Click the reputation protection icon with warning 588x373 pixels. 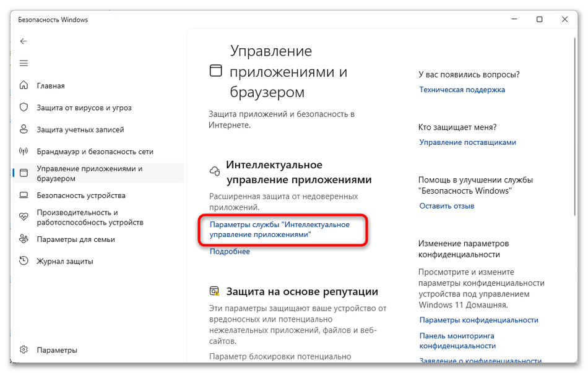click(x=215, y=291)
